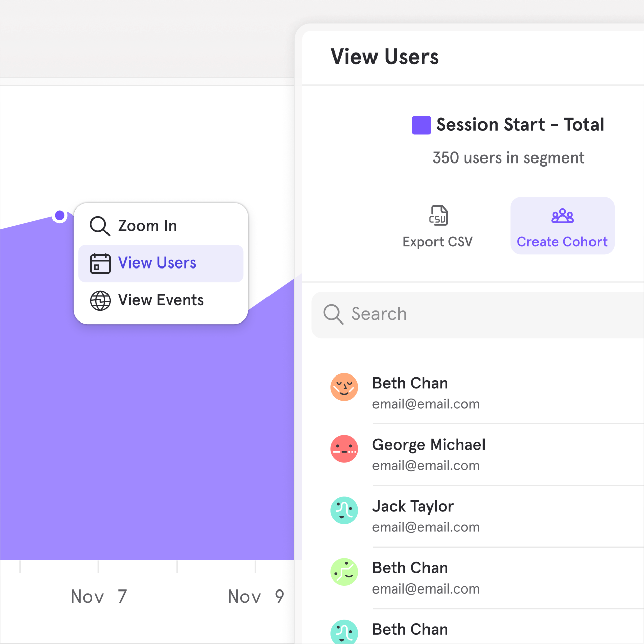Click the Create Cohort people icon
644x644 pixels.
[562, 217]
